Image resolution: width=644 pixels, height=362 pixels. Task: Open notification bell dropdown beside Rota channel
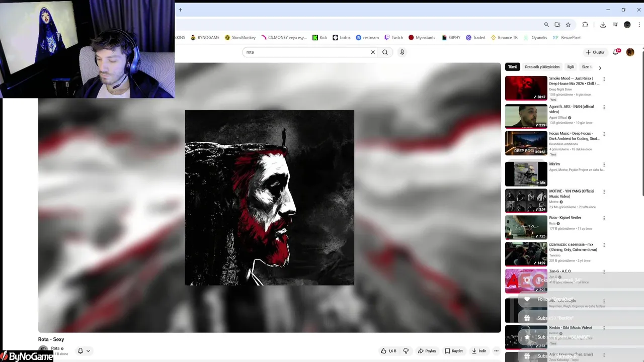tap(84, 351)
